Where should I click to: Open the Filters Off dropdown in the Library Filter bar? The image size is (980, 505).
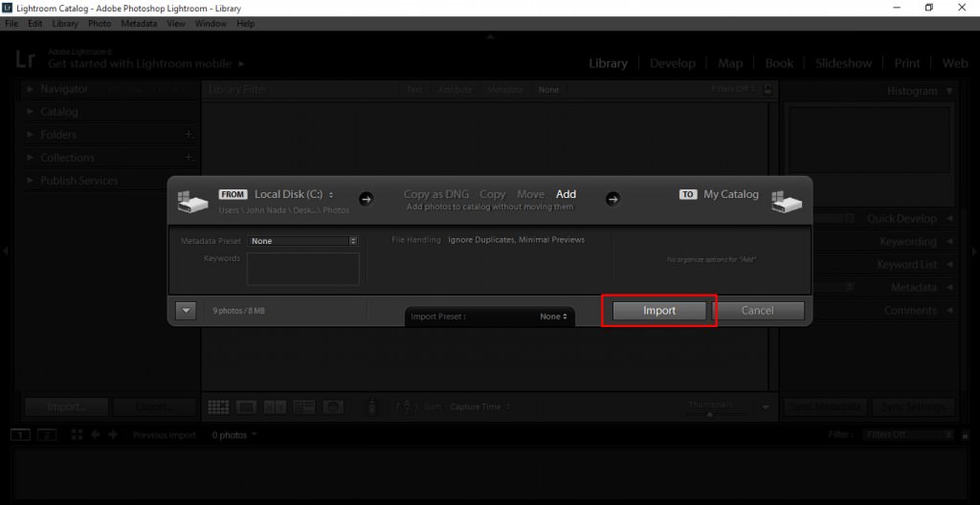(x=733, y=89)
